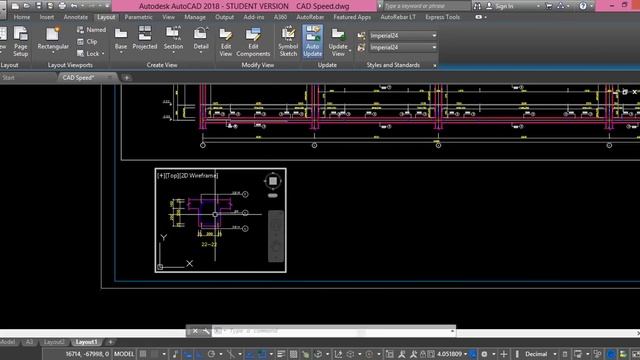
Task: Click the command line customize wrench icon
Action: [206, 331]
